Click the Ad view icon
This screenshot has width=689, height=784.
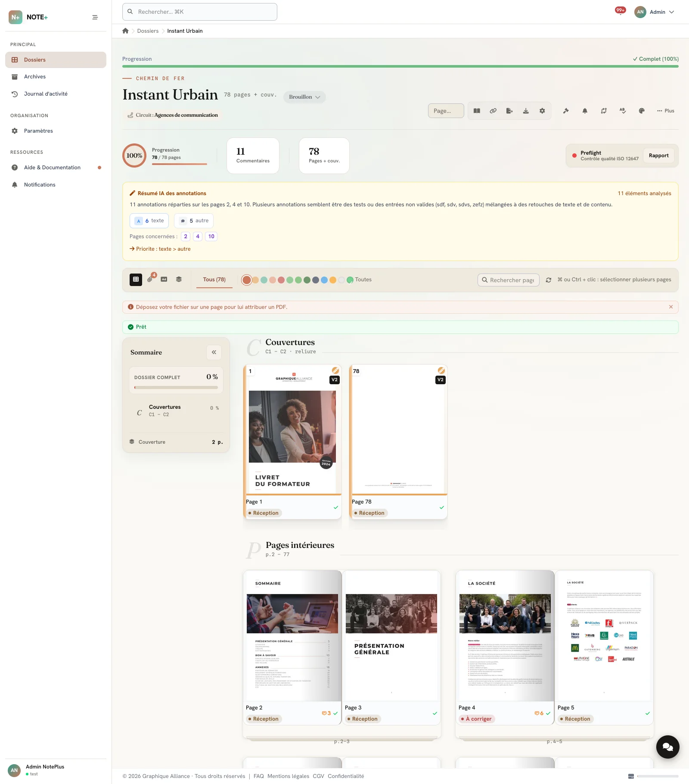164,279
